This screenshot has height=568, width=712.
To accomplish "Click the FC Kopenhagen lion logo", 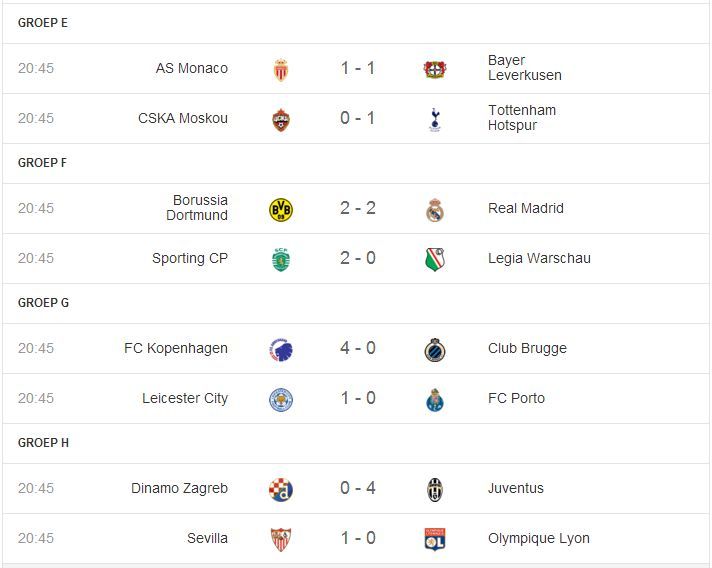I will 281,350.
